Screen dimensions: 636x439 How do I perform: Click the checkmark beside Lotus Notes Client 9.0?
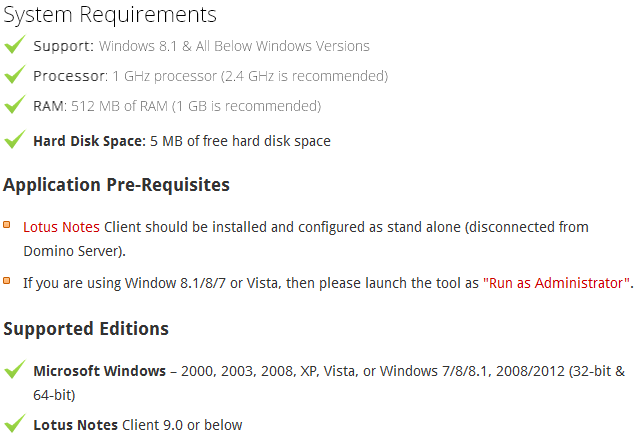coord(15,423)
